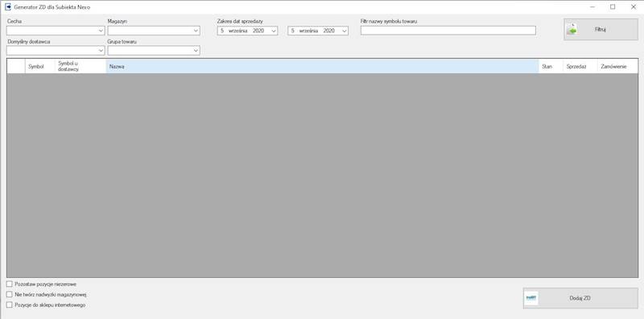This screenshot has height=319, width=644.
Task: Expand the Magazyn combo box
Action: pos(154,31)
